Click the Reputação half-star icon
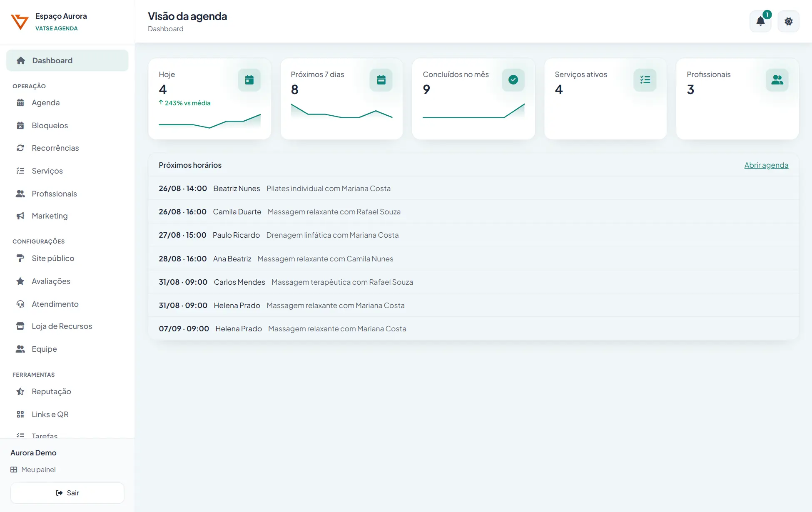 point(20,392)
